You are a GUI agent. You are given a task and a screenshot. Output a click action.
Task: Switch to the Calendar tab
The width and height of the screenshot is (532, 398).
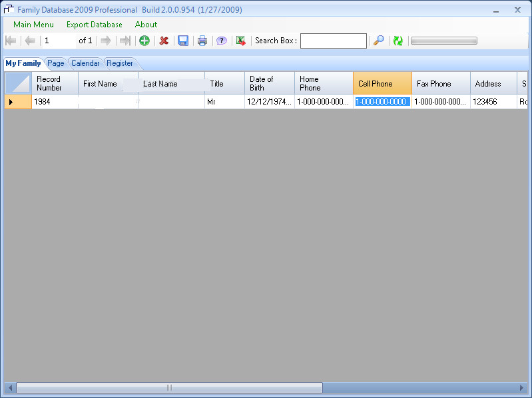[85, 63]
